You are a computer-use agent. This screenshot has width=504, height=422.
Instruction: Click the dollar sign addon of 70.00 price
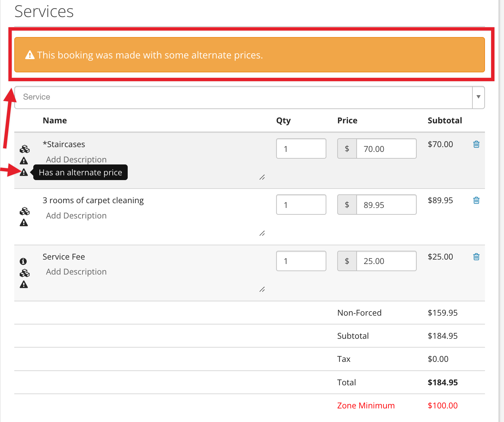point(347,148)
